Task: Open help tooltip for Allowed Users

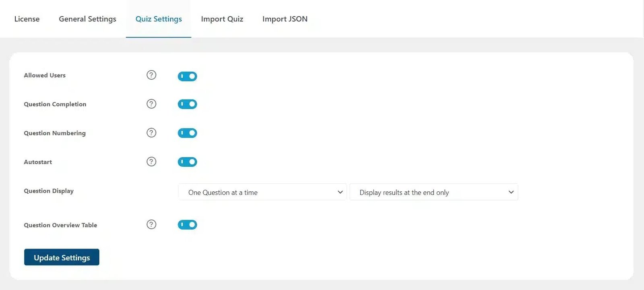Action: tap(151, 75)
